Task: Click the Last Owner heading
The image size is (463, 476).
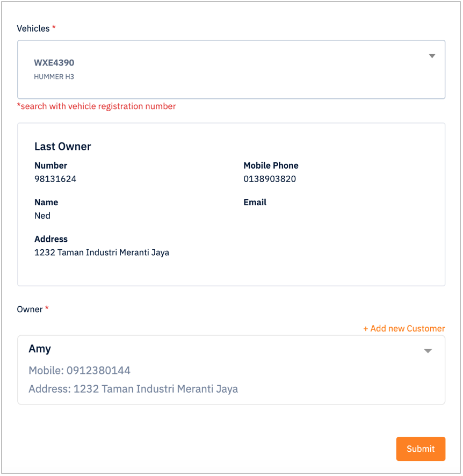Action: (63, 146)
